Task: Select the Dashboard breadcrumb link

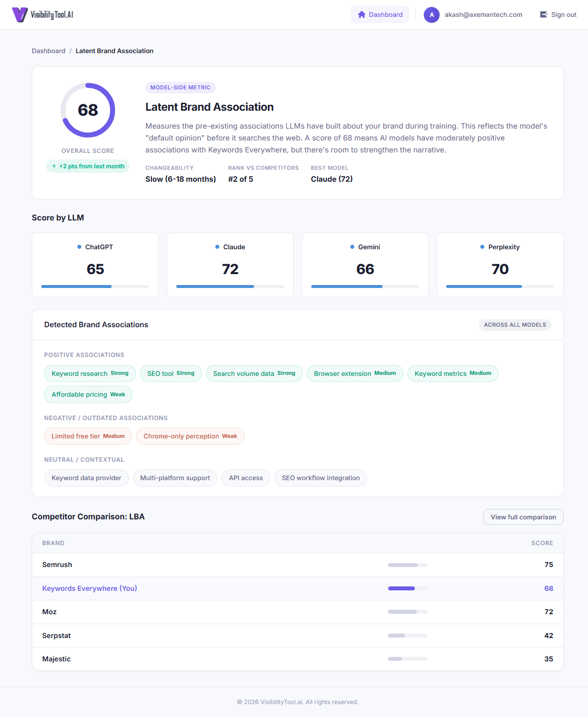Action: coord(48,51)
